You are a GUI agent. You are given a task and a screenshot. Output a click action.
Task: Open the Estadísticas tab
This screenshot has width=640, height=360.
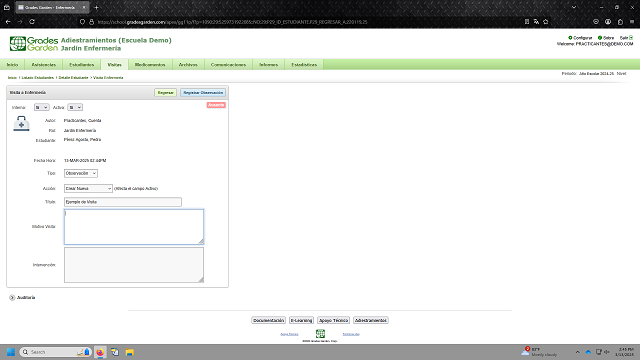(304, 64)
